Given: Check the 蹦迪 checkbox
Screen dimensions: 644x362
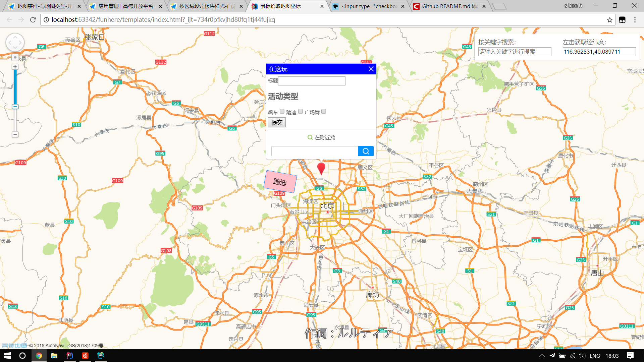Looking at the screenshot, I should [x=301, y=112].
